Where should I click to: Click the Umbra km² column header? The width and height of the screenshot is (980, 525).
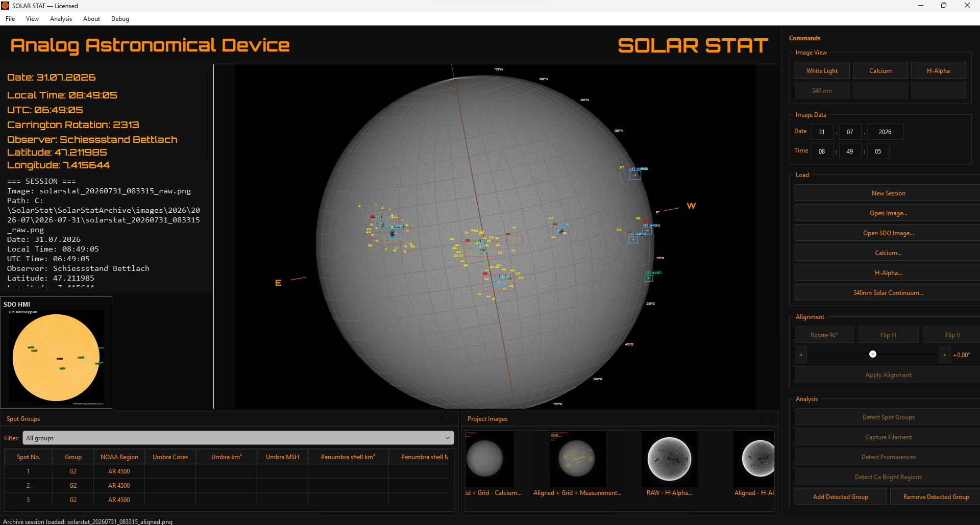click(227, 457)
